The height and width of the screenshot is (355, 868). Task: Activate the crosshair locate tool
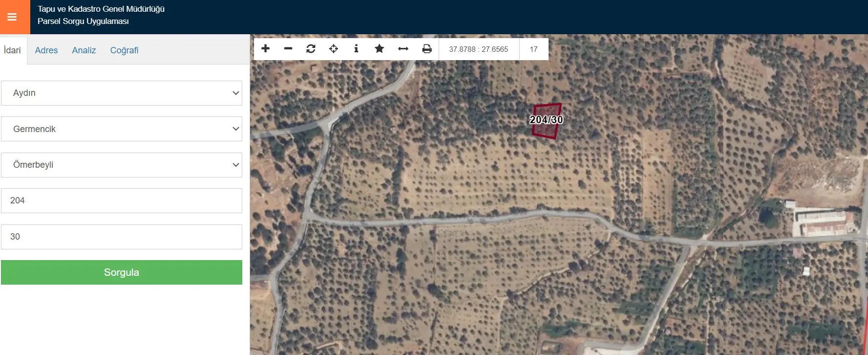334,49
